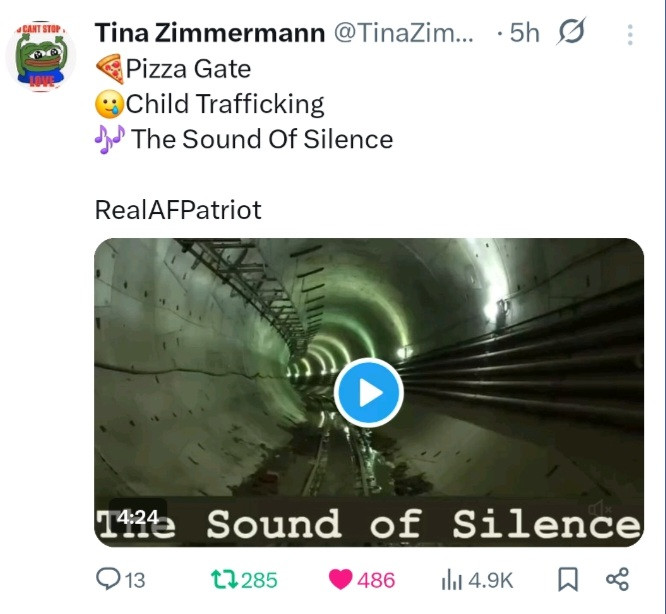Viewport: 666px width, 614px height.
Task: Click the pizza emoji in the post
Action: 109,69
